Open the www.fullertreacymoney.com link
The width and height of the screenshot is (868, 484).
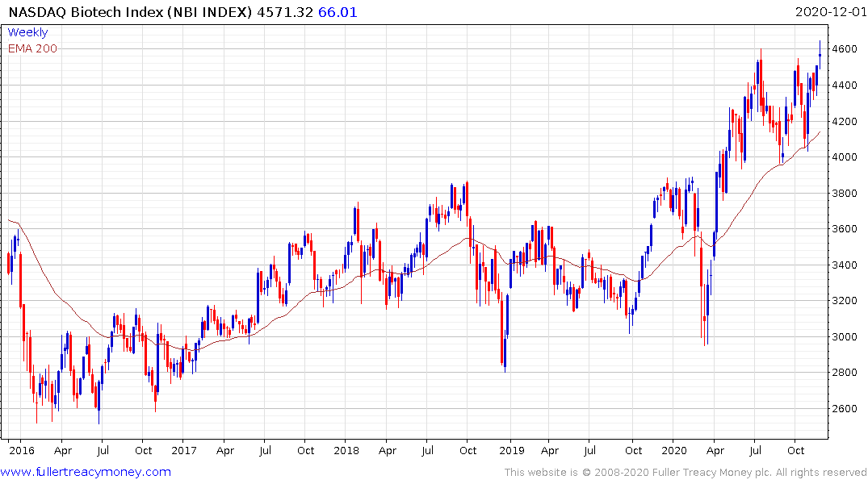coord(86,472)
